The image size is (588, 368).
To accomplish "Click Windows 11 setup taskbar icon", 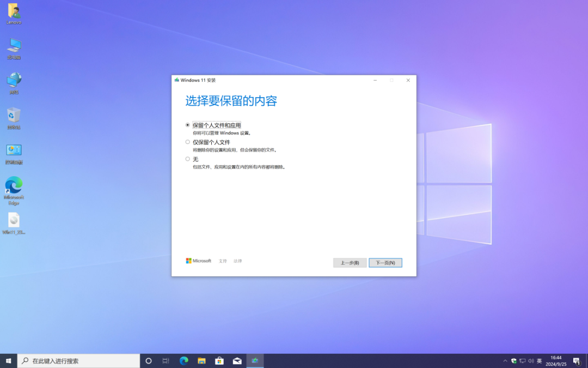I will point(255,361).
